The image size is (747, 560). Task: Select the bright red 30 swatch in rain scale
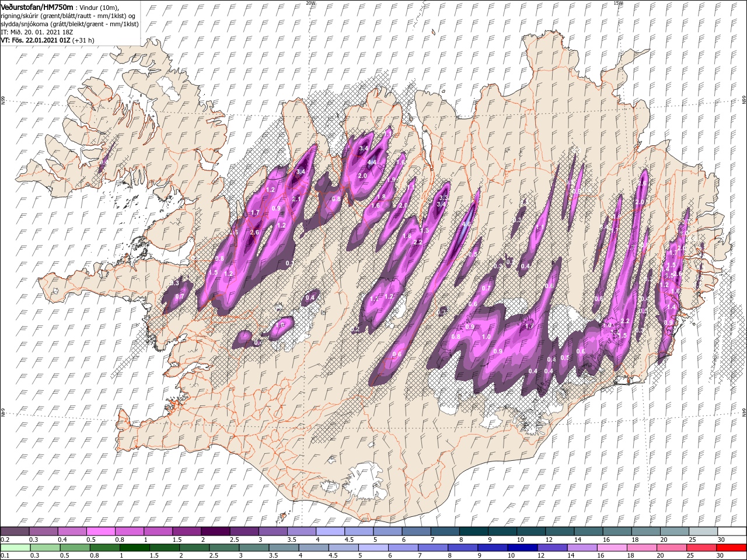[731, 548]
